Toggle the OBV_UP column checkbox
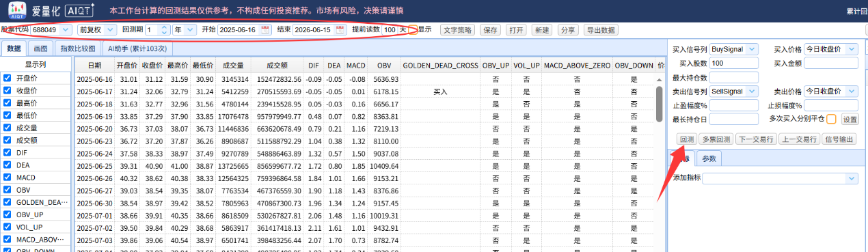 (x=8, y=214)
